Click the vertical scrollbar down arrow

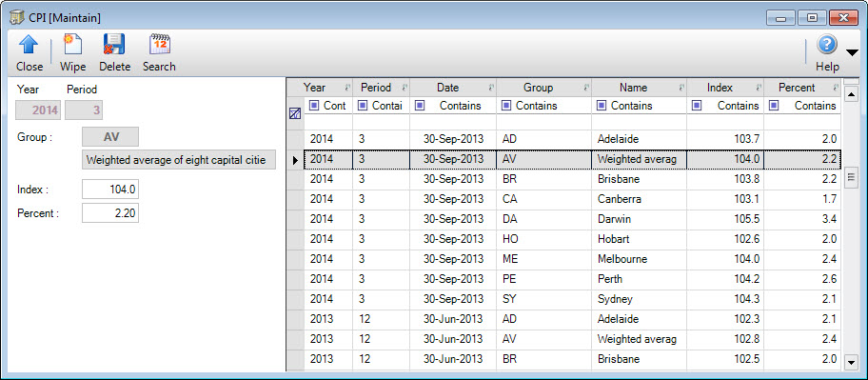(852, 363)
